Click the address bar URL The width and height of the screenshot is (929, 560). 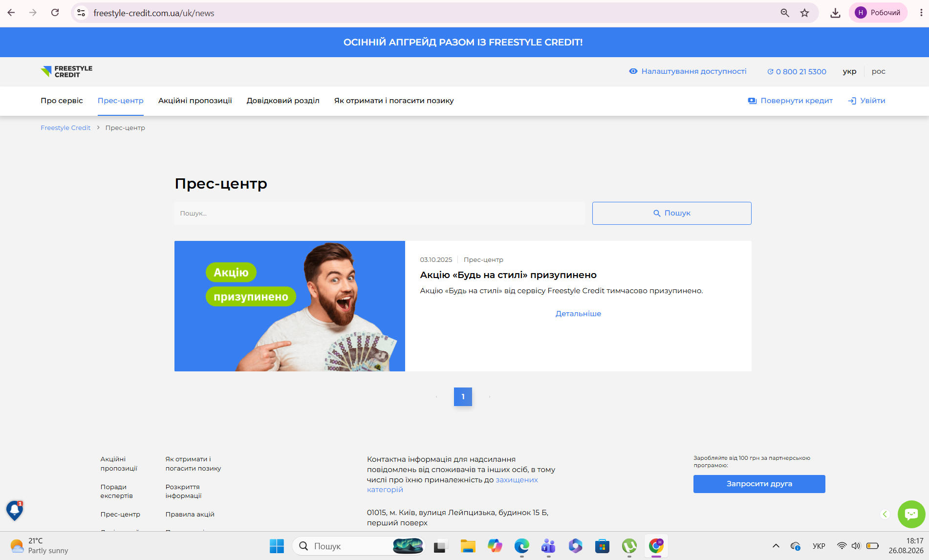click(x=153, y=13)
